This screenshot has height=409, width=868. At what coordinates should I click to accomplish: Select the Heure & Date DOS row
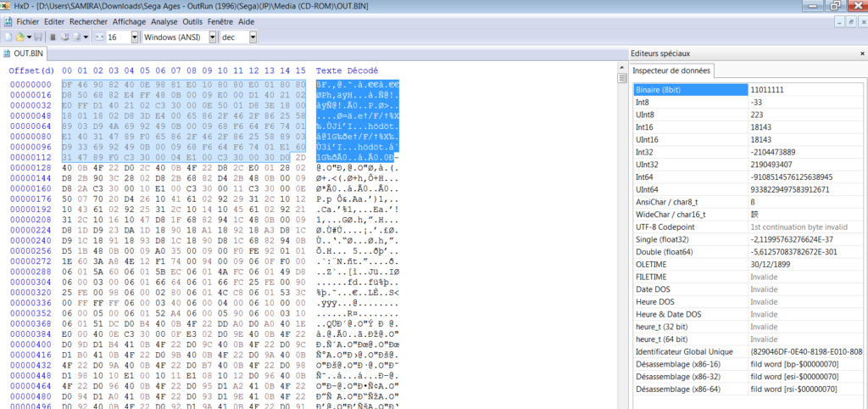[x=749, y=314]
